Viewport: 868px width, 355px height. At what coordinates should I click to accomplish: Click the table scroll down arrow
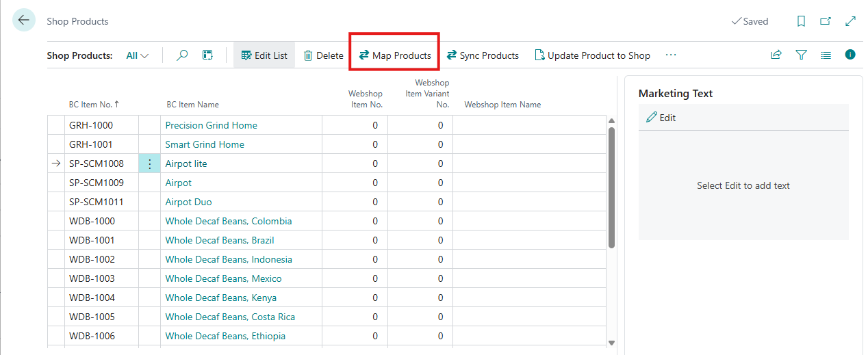pyautogui.click(x=611, y=343)
